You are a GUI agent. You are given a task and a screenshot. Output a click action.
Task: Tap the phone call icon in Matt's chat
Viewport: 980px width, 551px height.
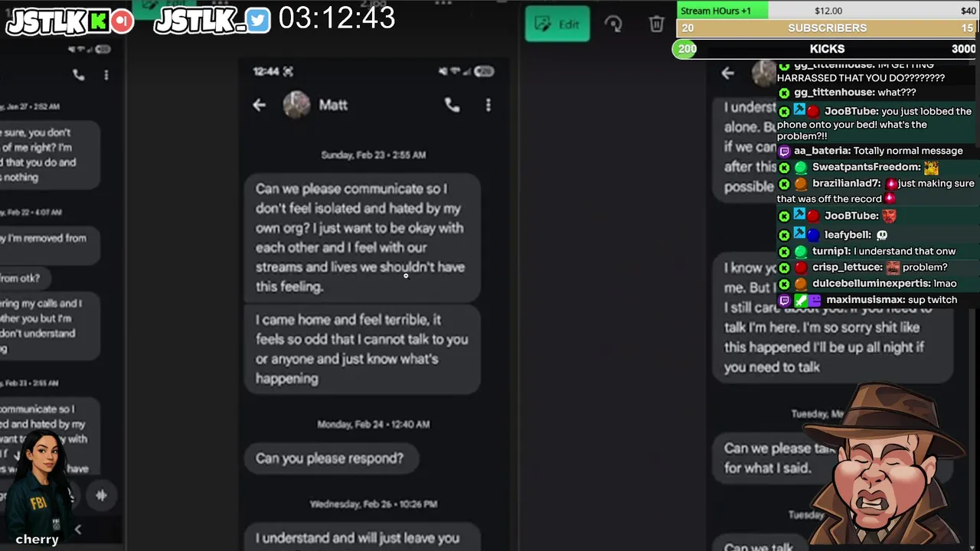(452, 105)
